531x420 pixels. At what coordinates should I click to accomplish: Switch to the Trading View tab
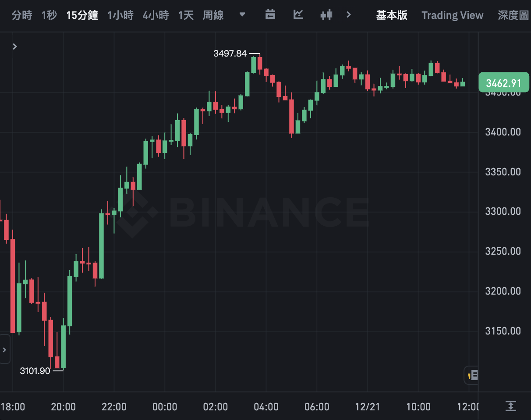point(452,15)
